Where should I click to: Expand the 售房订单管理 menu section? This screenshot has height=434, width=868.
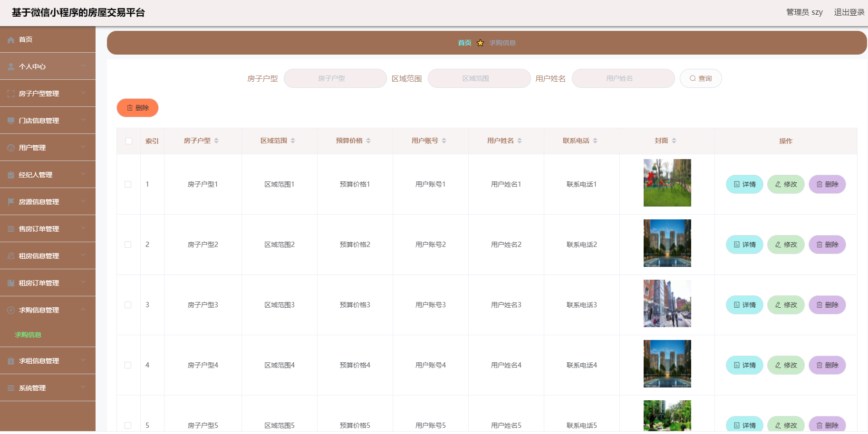pyautogui.click(x=48, y=229)
